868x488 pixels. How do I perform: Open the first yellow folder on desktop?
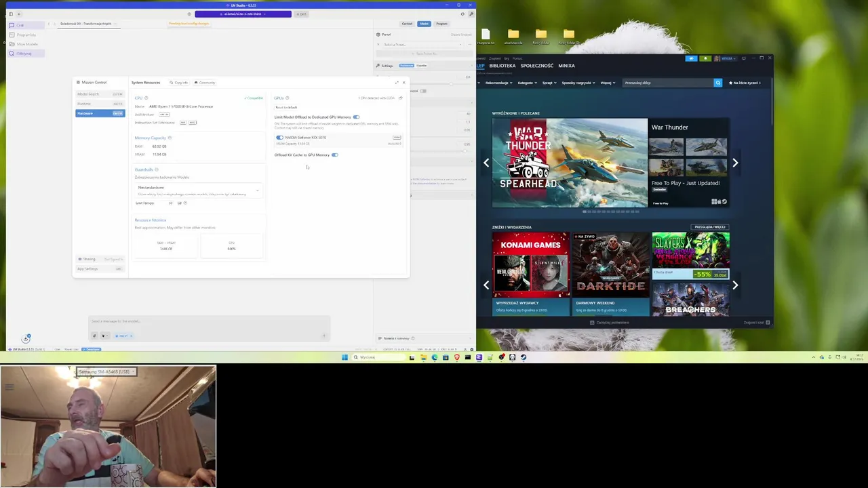tap(513, 35)
